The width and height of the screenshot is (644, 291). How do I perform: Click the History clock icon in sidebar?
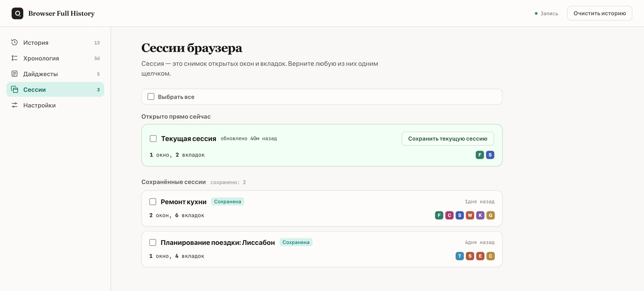14,42
